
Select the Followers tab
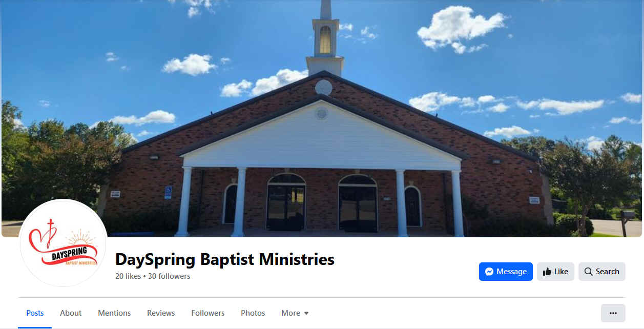[208, 313]
